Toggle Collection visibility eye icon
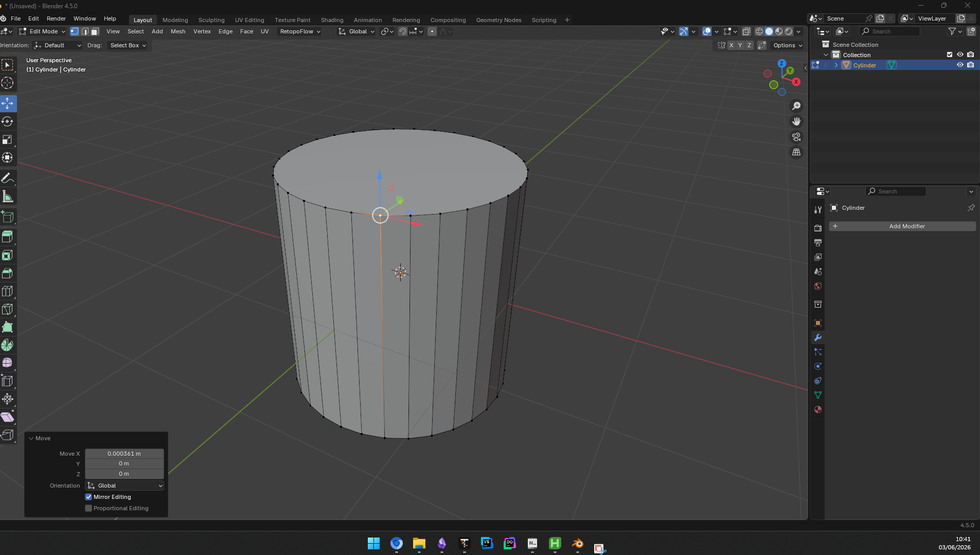Viewport: 980px width, 555px height. click(960, 55)
